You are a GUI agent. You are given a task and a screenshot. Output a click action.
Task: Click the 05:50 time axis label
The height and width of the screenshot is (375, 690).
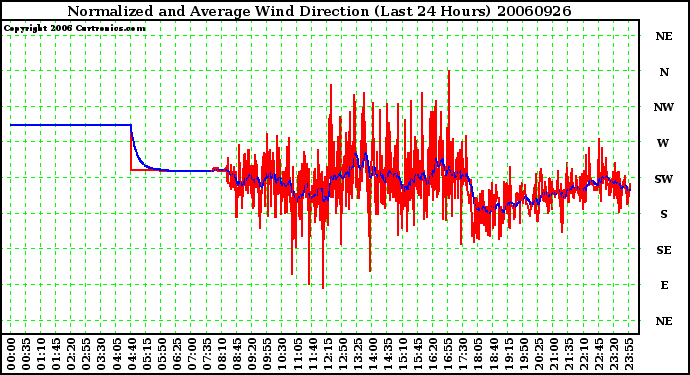click(x=161, y=354)
